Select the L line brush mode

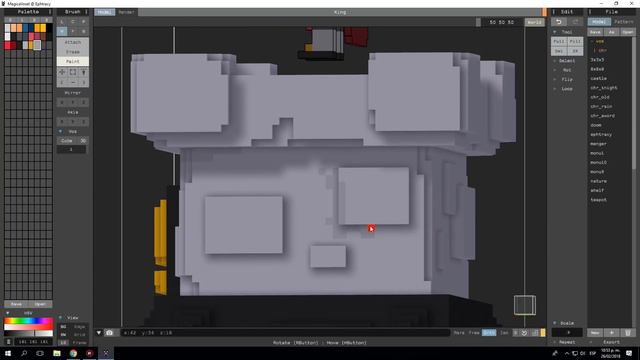[62, 22]
